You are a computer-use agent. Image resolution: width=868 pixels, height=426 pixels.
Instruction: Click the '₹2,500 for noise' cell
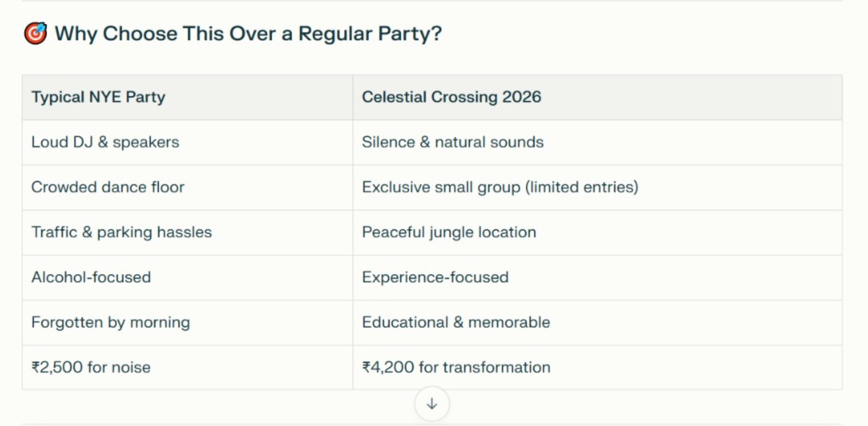click(x=91, y=368)
